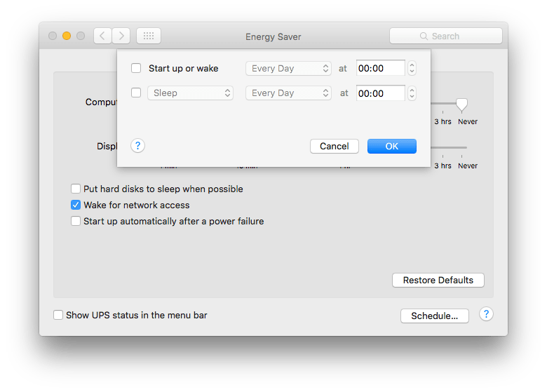Click the back navigation arrow
Viewport: 547px width, 392px height.
(x=102, y=36)
